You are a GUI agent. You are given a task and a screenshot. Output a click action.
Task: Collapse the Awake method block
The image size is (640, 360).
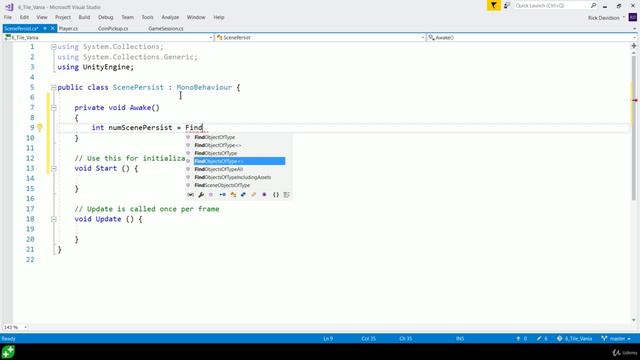[x=53, y=108]
